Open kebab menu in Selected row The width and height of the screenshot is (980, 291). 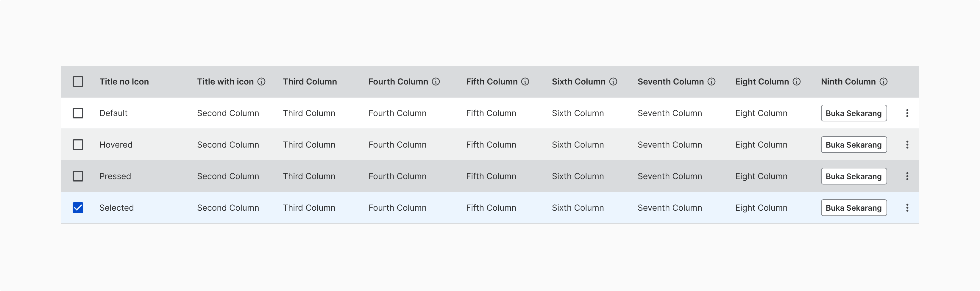tap(907, 208)
